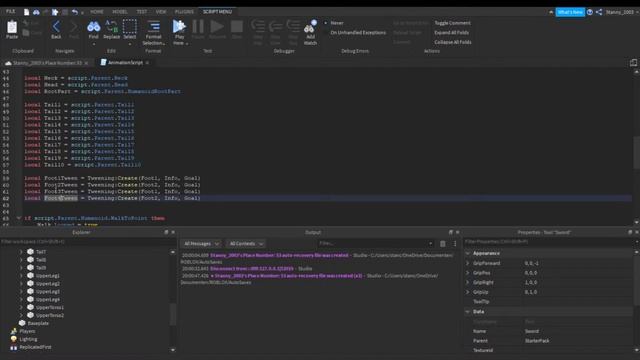Expand the GripForward property
The image size is (640, 360).
click(468, 263)
